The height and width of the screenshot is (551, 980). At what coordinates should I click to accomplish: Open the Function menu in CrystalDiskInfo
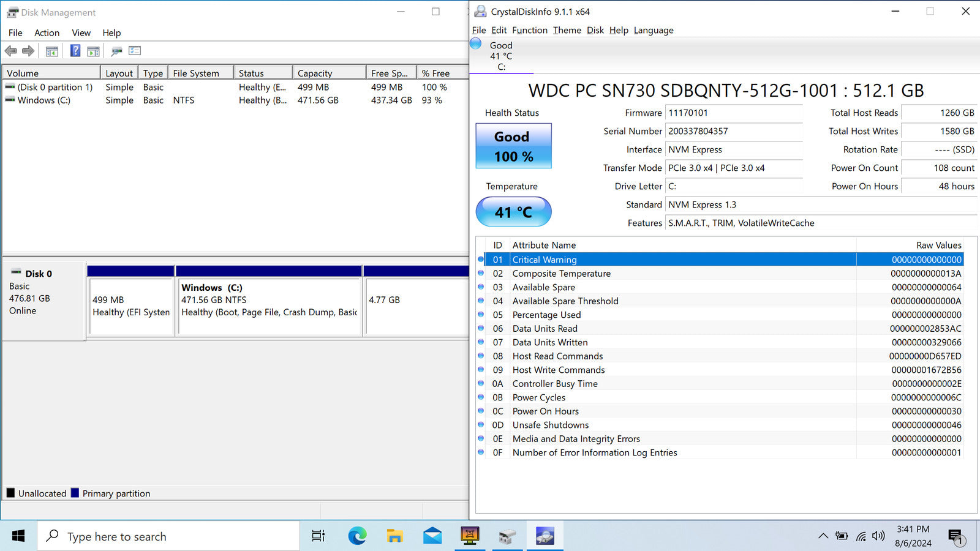(x=530, y=30)
